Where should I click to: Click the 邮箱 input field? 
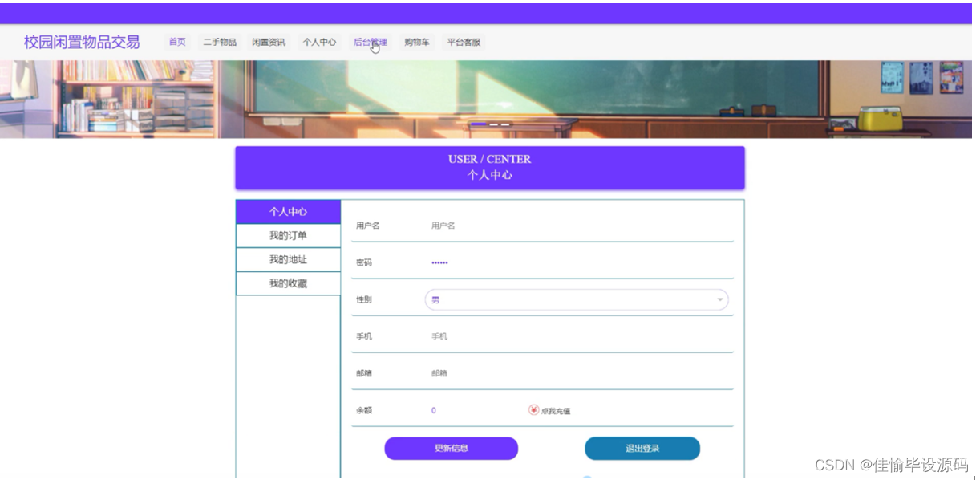(x=577, y=373)
